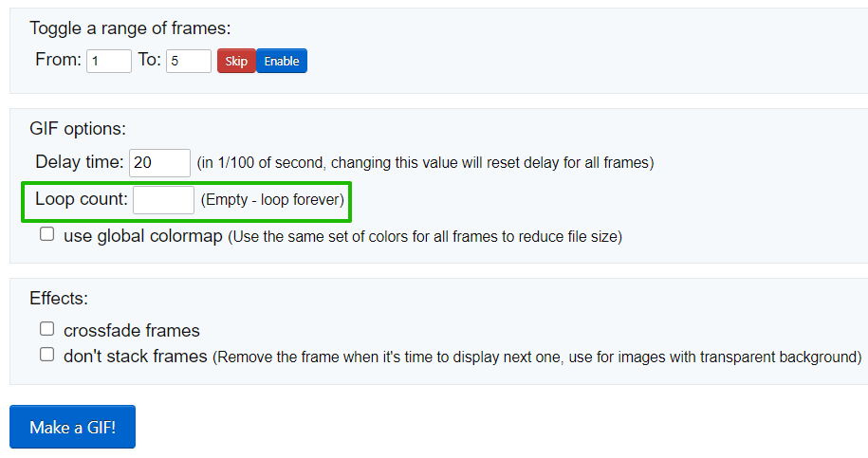Image resolution: width=868 pixels, height=458 pixels.
Task: Click the 'don't stack frames' label text
Action: (136, 357)
